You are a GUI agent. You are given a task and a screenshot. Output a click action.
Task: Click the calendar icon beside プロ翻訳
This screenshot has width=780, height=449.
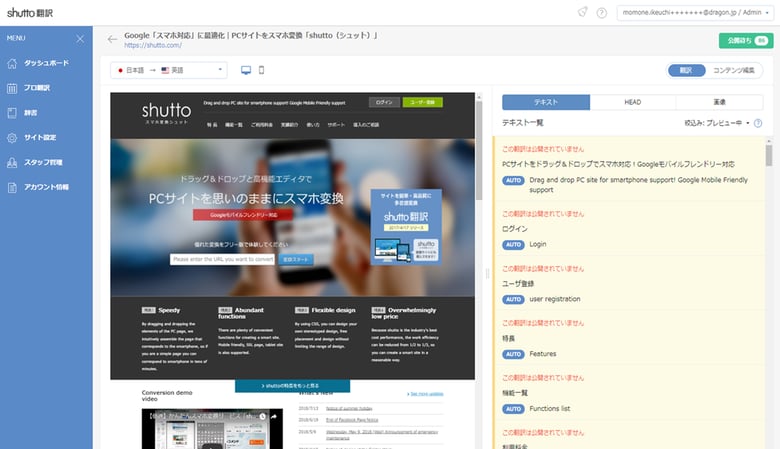[12, 88]
